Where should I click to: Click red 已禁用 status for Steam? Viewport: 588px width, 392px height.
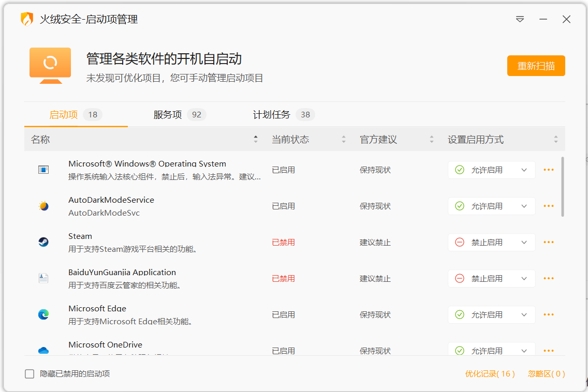point(283,243)
